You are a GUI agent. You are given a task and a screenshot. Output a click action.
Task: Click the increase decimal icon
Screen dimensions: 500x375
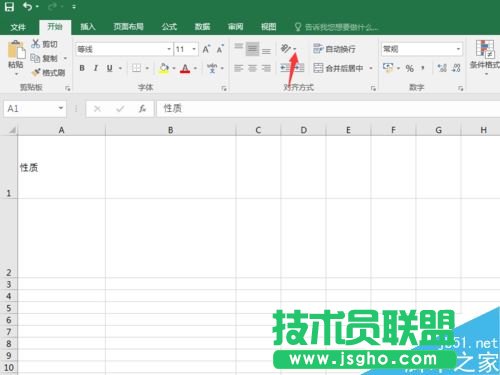(442, 68)
